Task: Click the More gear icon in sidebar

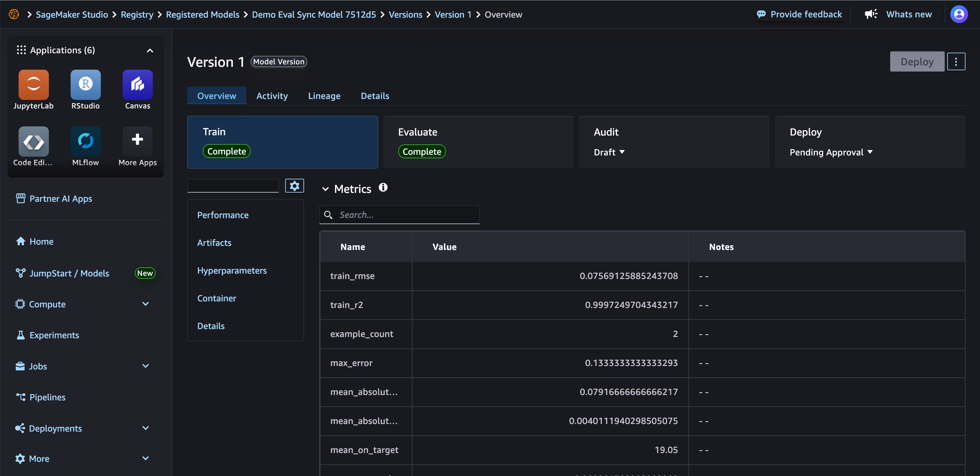Action: [20, 458]
